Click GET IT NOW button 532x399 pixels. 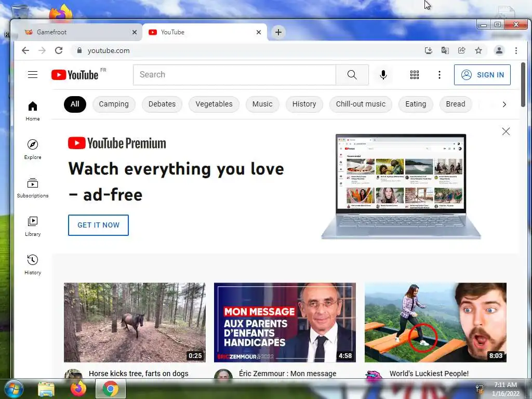(x=98, y=225)
